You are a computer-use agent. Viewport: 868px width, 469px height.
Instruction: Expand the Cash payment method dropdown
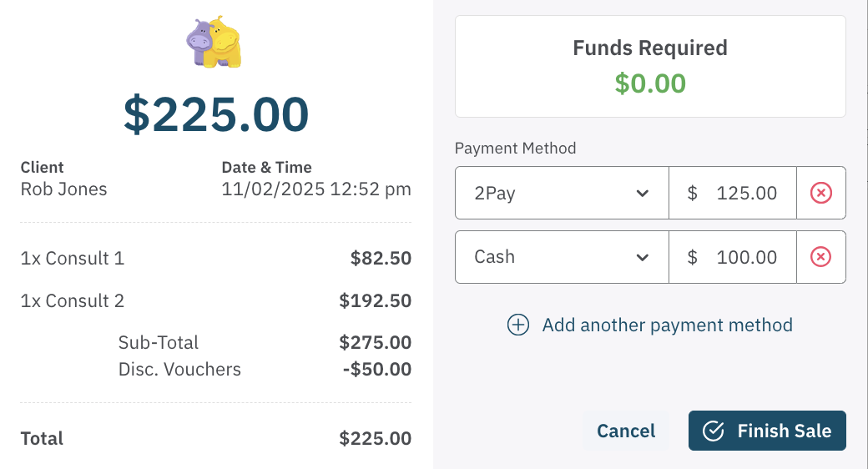562,257
